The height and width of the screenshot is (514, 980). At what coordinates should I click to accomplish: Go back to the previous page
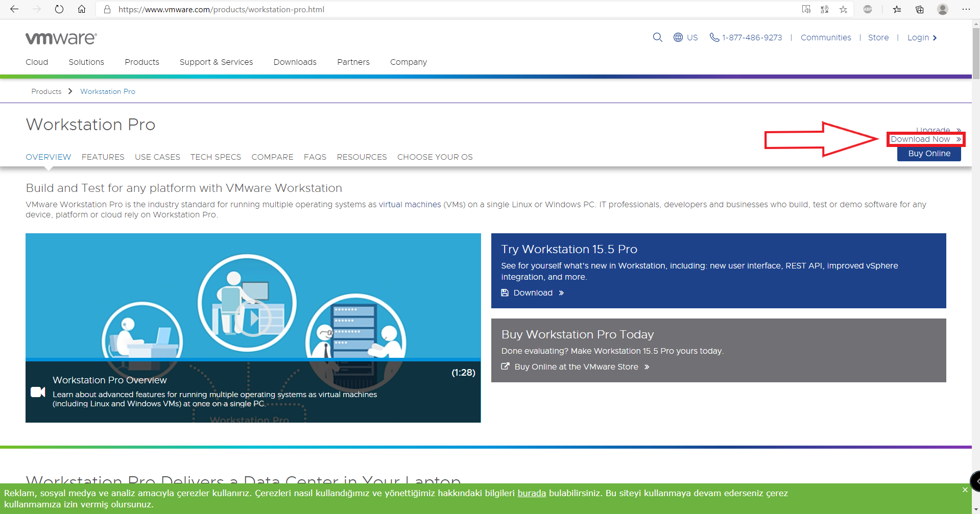(x=14, y=9)
